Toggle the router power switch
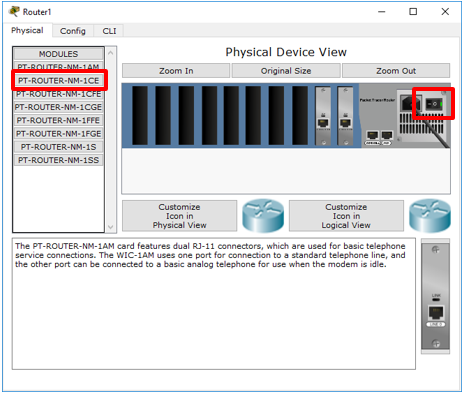 pos(434,104)
